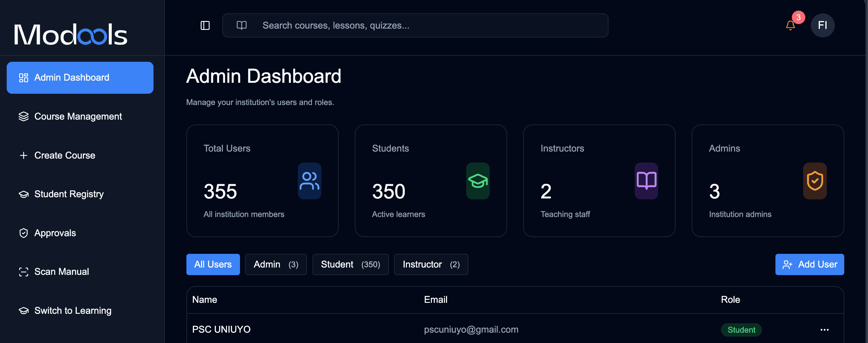Click the Total Users card value 355

221,191
